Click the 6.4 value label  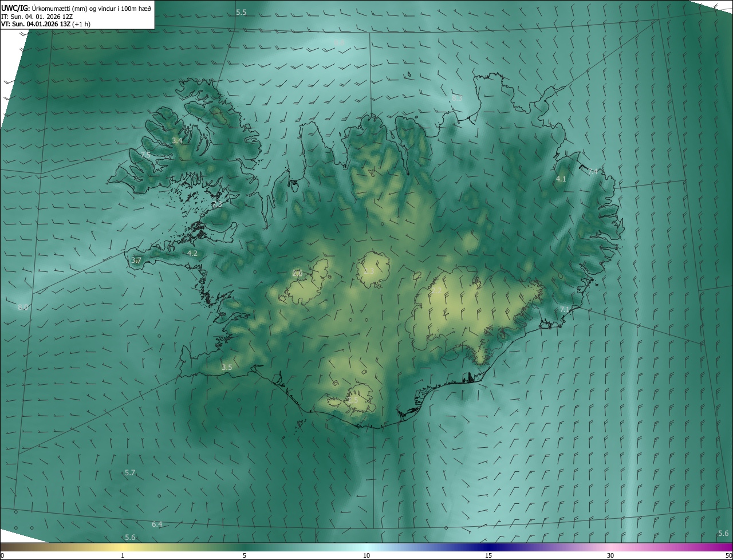pyautogui.click(x=157, y=524)
